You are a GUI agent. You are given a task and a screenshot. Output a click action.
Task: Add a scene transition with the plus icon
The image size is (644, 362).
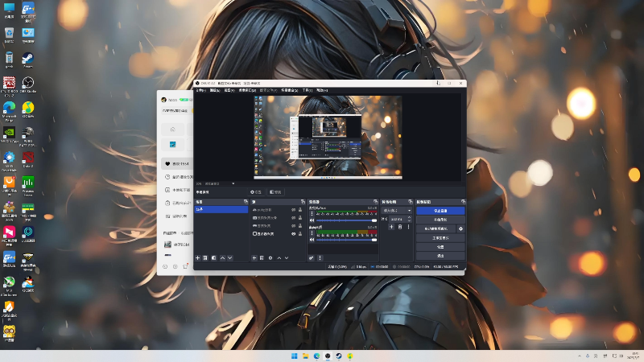click(x=391, y=227)
